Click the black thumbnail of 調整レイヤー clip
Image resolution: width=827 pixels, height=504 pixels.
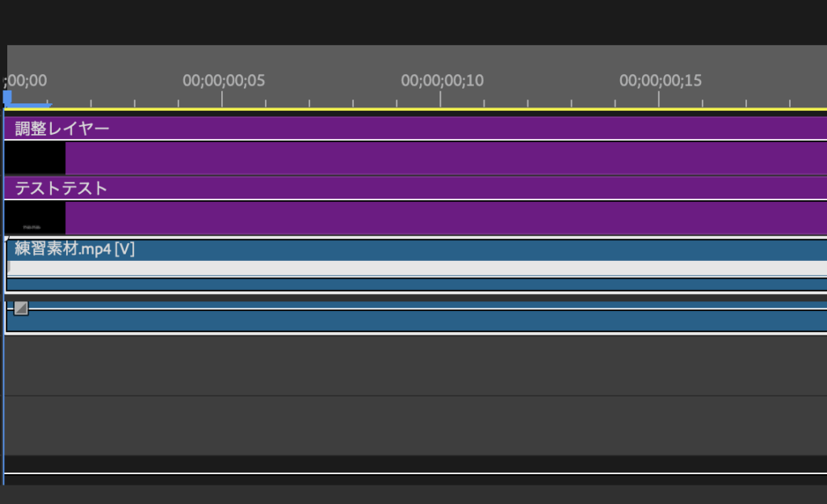(35, 158)
